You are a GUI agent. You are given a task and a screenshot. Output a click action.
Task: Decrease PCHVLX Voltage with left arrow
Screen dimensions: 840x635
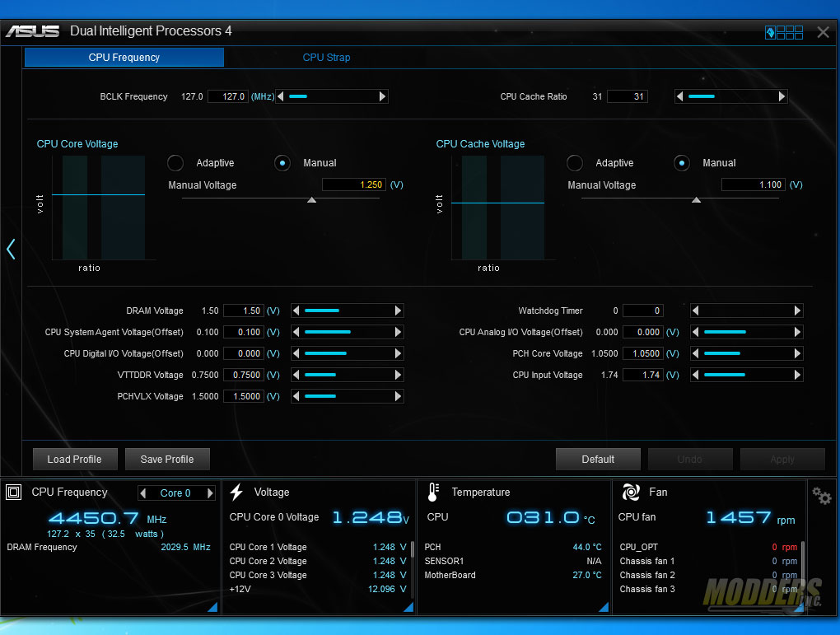coord(296,396)
